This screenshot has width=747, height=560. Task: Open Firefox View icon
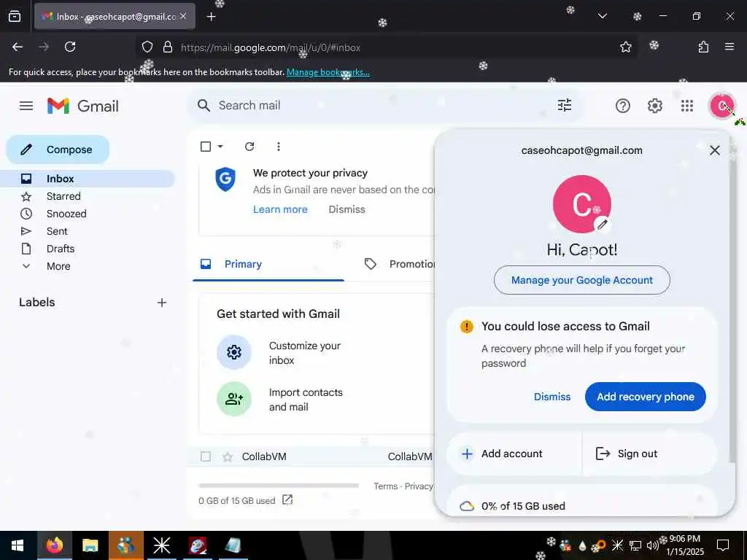coord(15,17)
